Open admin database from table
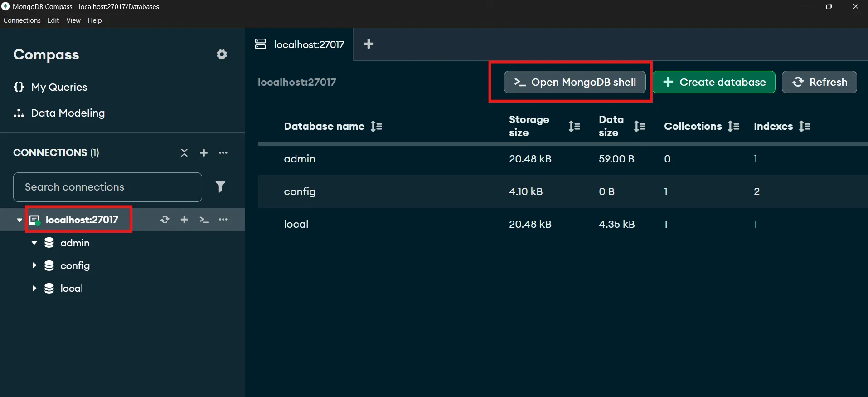868x397 pixels. (300, 159)
